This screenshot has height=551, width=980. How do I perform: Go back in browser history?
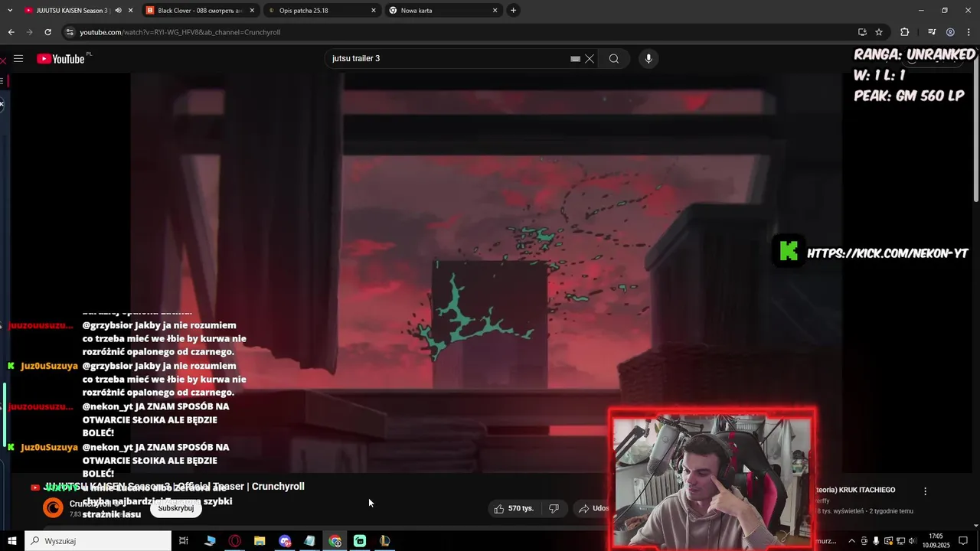[x=11, y=32]
